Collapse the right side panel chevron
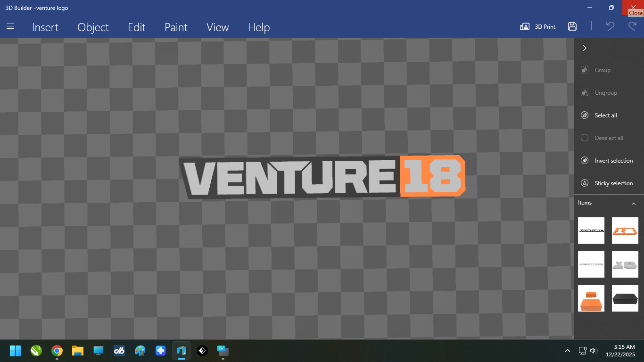 click(585, 48)
